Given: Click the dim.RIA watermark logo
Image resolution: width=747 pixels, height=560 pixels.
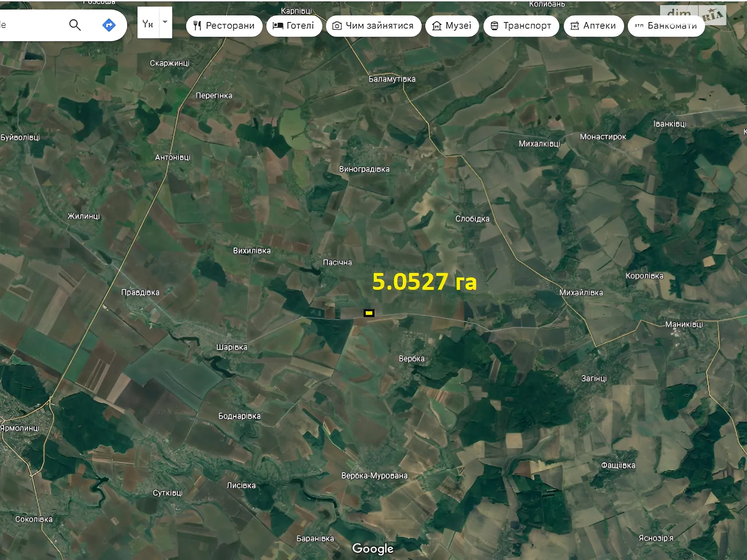Looking at the screenshot, I should (x=693, y=14).
